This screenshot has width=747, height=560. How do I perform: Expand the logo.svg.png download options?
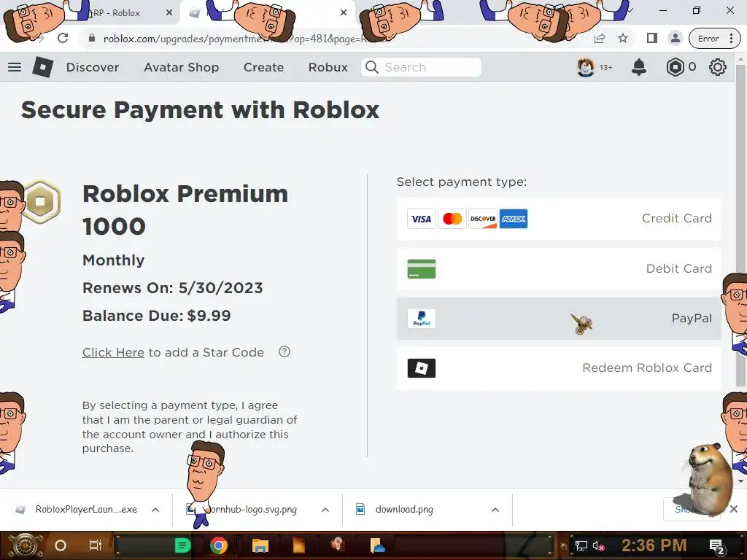click(325, 510)
